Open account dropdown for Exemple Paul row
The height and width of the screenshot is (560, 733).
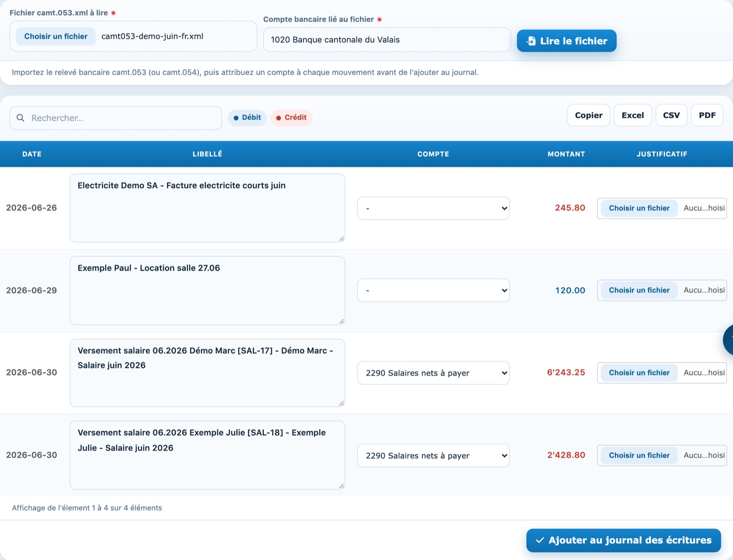click(x=433, y=291)
